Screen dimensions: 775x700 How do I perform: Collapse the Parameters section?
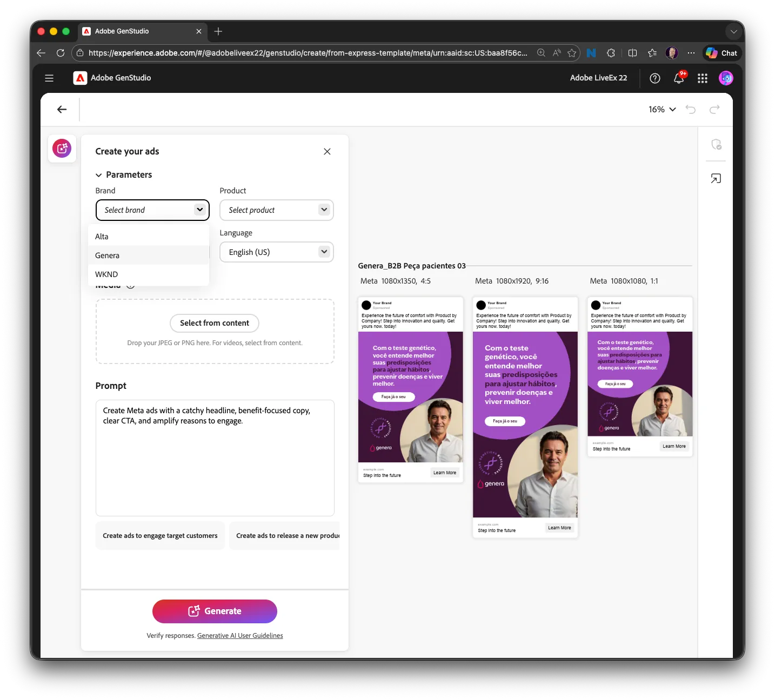pos(124,175)
